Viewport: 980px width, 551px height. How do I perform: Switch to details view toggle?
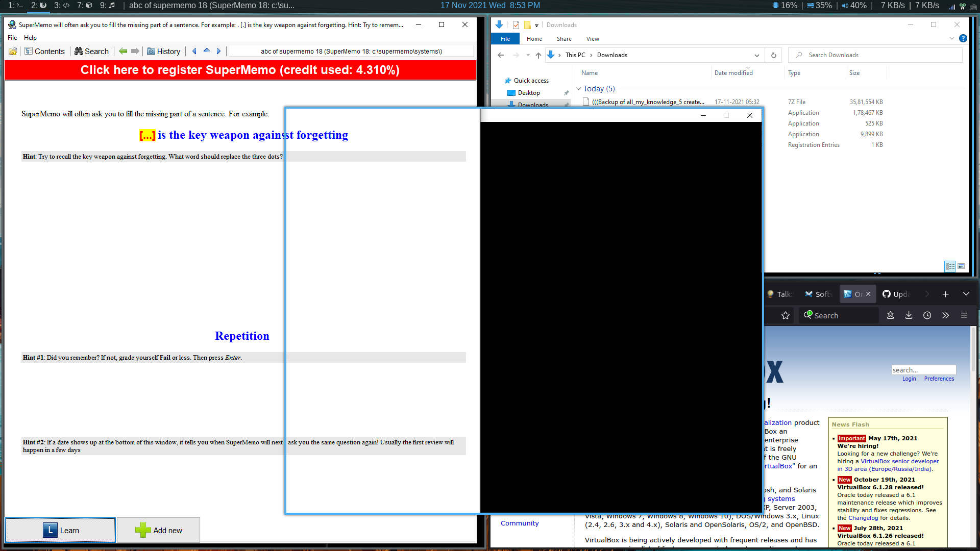coord(950,266)
